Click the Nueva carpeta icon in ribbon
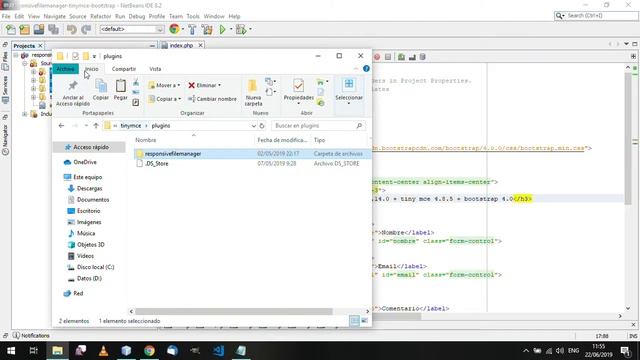Image resolution: width=640 pixels, height=360 pixels. tap(253, 86)
